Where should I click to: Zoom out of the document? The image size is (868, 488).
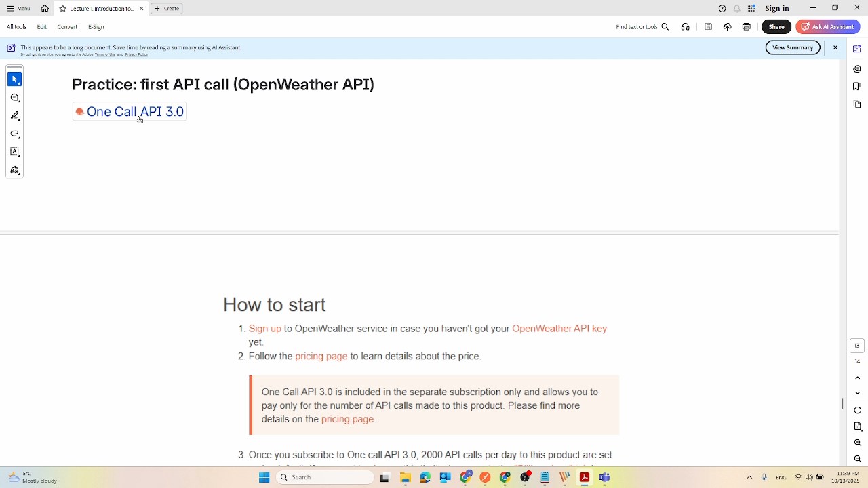[x=857, y=459]
